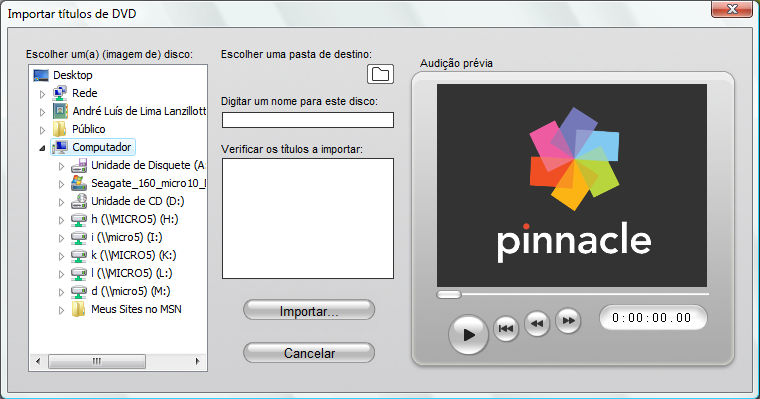The width and height of the screenshot is (760, 399).
Task: Select Unidade de Disquete (A:) label
Action: 148,165
